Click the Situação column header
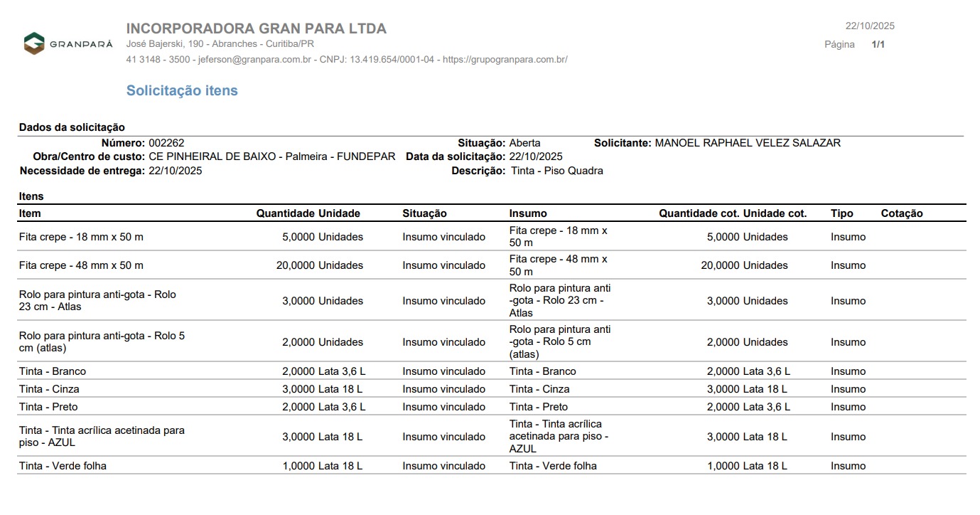Image resolution: width=980 pixels, height=515 pixels. (x=424, y=213)
